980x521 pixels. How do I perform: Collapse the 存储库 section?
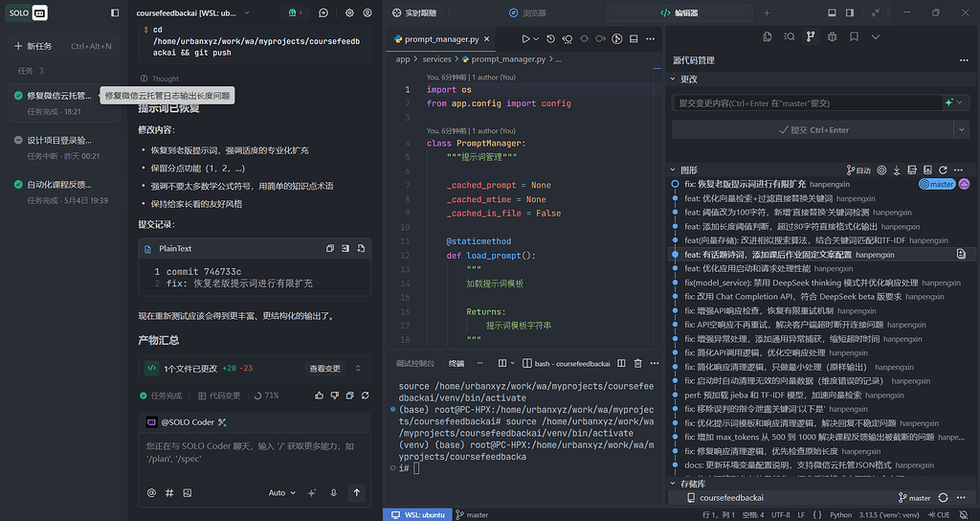pyautogui.click(x=673, y=484)
